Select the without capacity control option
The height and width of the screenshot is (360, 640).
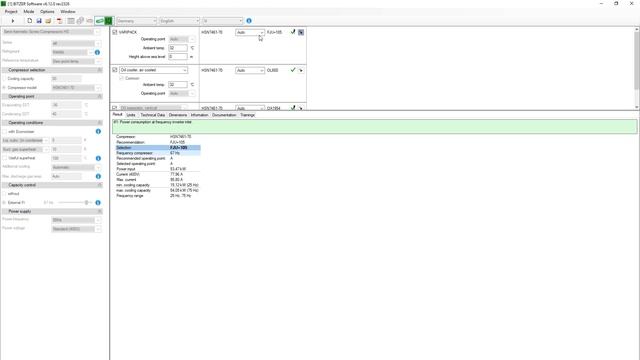click(4, 194)
